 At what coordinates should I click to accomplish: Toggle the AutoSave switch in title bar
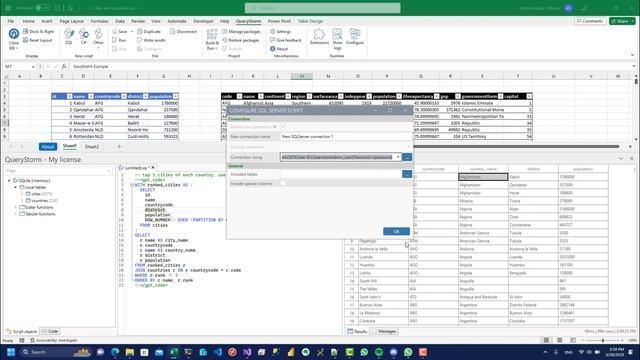tap(42, 8)
